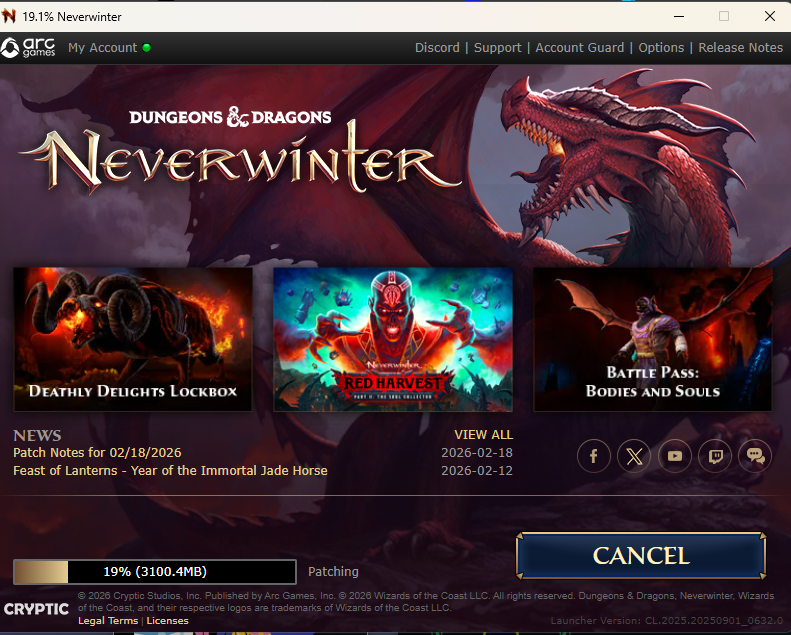The image size is (791, 635).
Task: Open the Discord link
Action: coord(437,48)
